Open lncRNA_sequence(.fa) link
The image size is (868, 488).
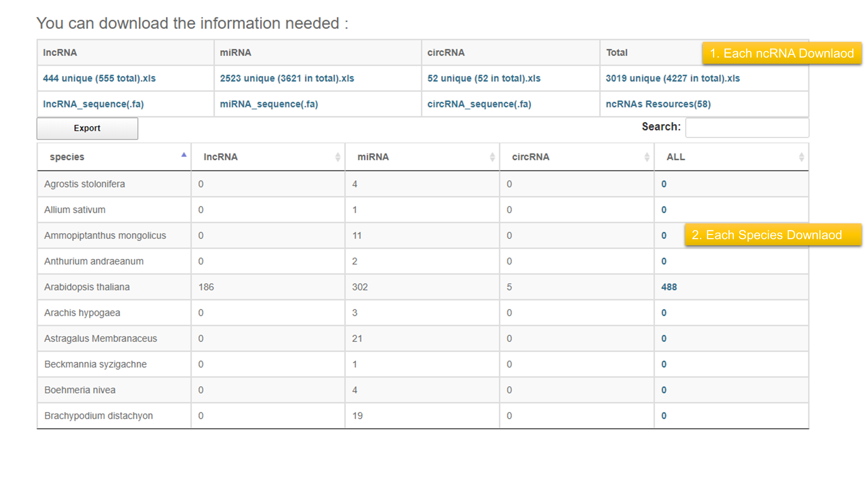pos(93,104)
